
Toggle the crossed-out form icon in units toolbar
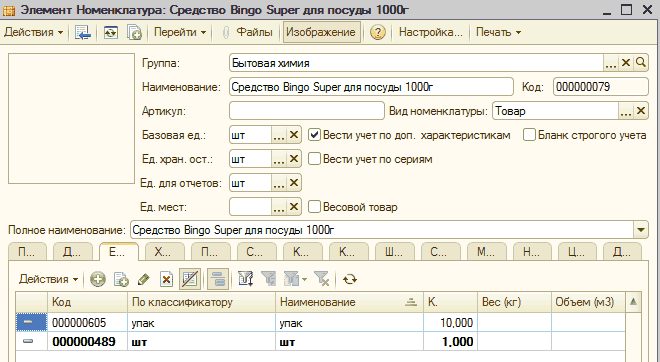click(190, 279)
